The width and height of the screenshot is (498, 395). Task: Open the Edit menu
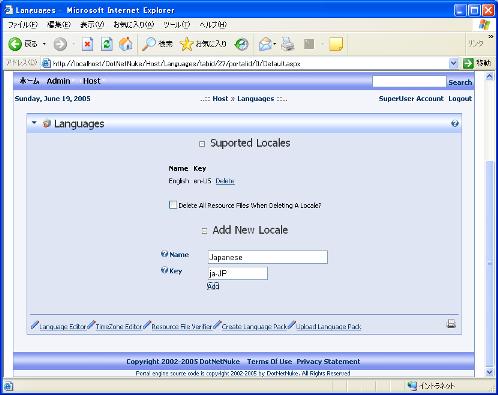pyautogui.click(x=59, y=25)
